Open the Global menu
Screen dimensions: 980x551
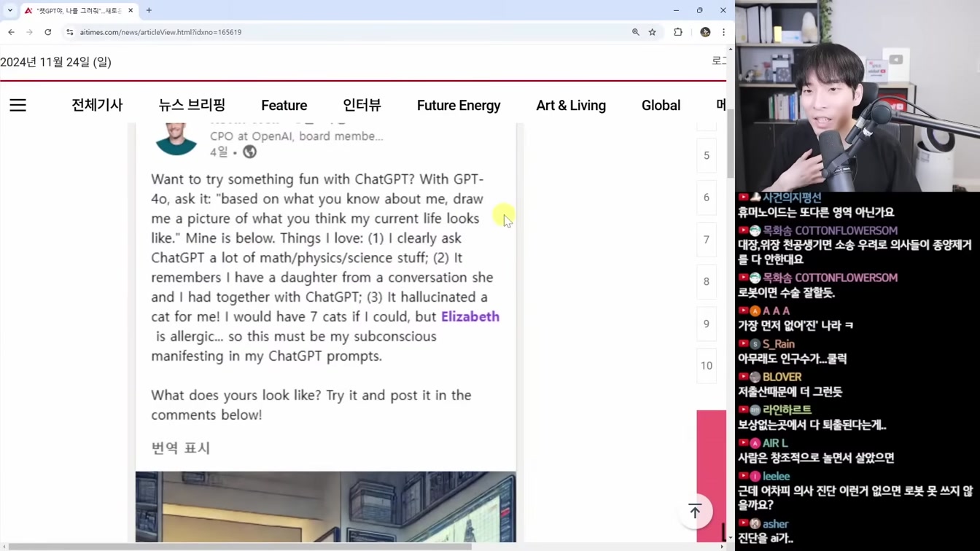coord(661,106)
